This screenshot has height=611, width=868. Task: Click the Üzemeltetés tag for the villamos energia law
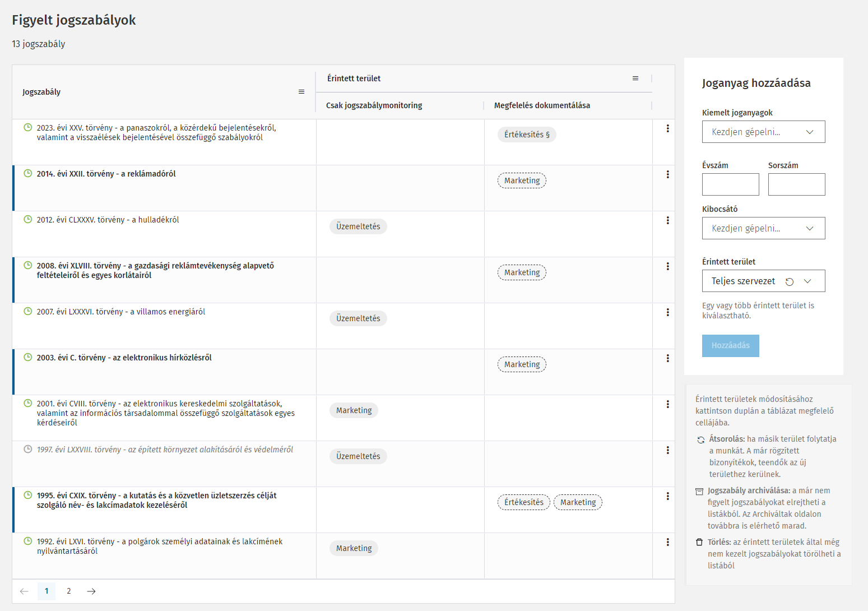pos(358,318)
